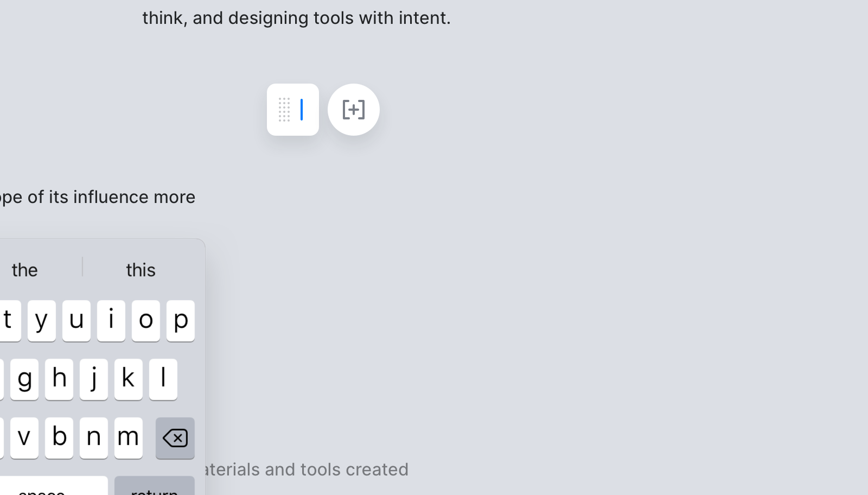Type the letter p key

[x=180, y=321]
